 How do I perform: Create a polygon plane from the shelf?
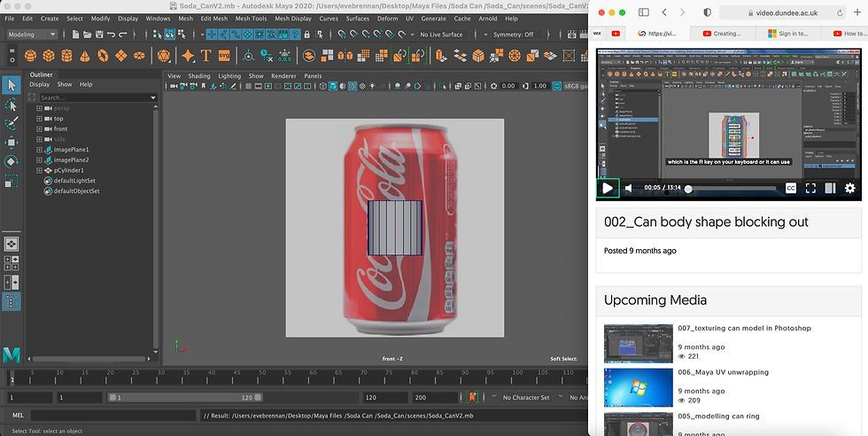coord(121,56)
